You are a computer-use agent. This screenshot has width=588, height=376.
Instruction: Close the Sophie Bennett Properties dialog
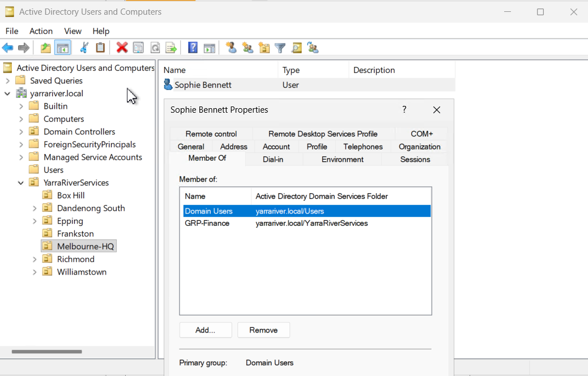point(437,110)
